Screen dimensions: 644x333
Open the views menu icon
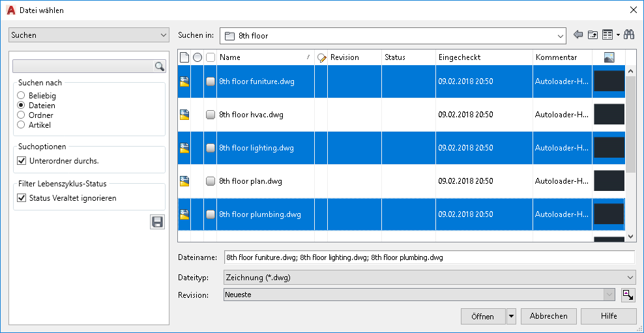(x=610, y=35)
